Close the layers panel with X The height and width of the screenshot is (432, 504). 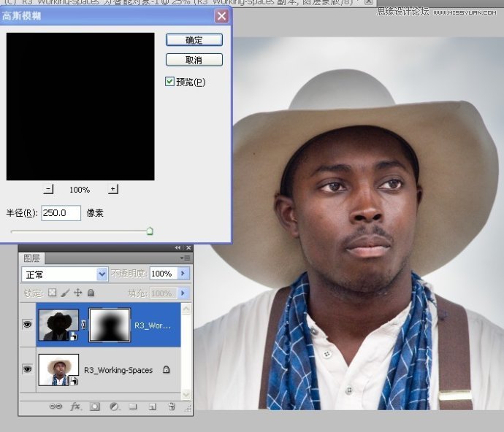(x=188, y=247)
